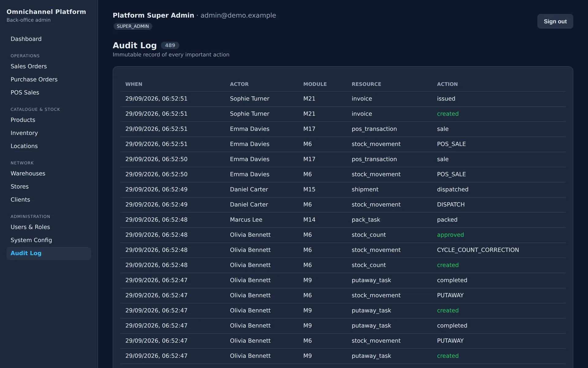Open System Config page
This screenshot has width=588, height=368.
click(49, 240)
